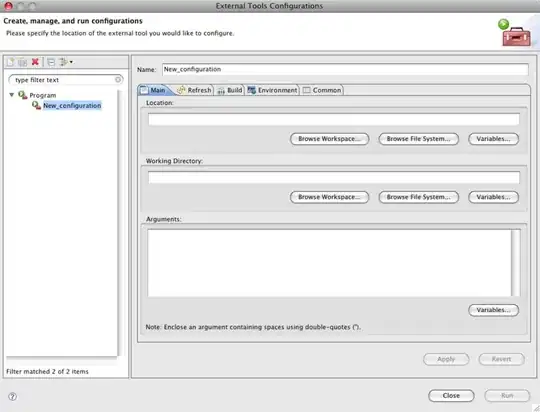
Task: Click the Duplicate configuration icon
Action: 22,62
